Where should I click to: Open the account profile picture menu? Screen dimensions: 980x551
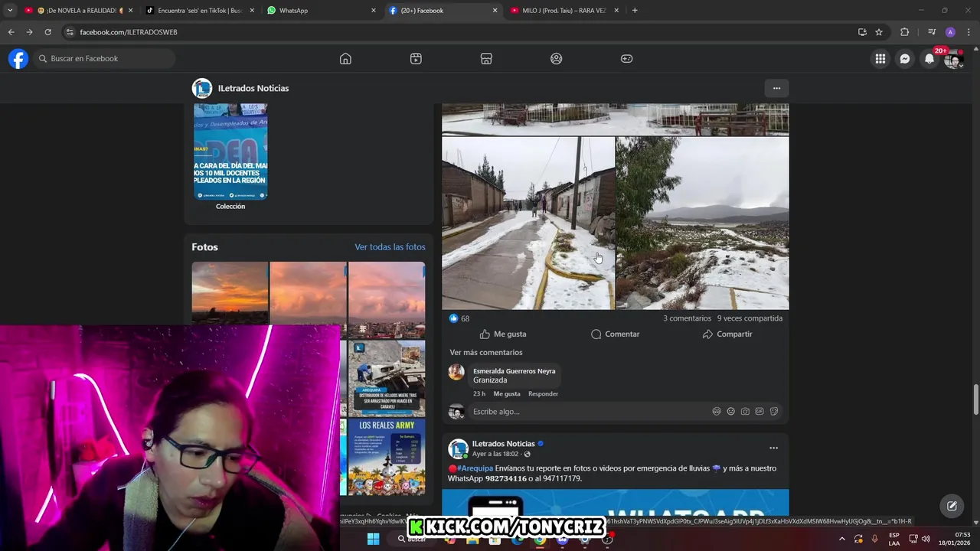point(953,59)
